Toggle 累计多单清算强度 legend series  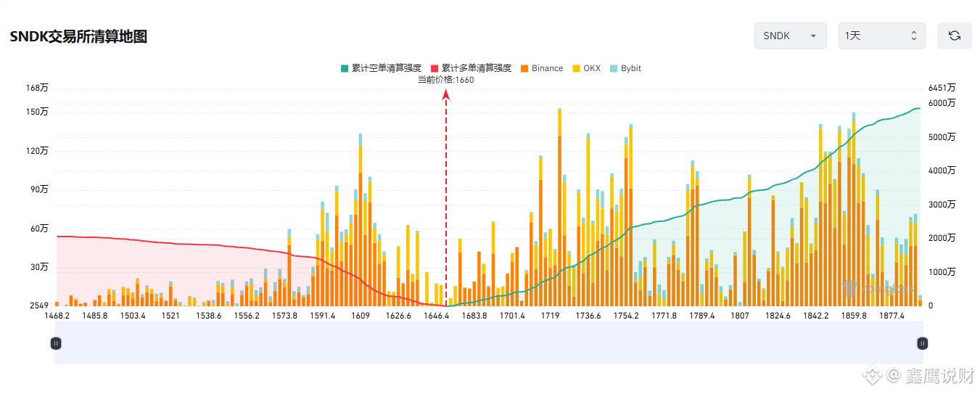point(471,68)
